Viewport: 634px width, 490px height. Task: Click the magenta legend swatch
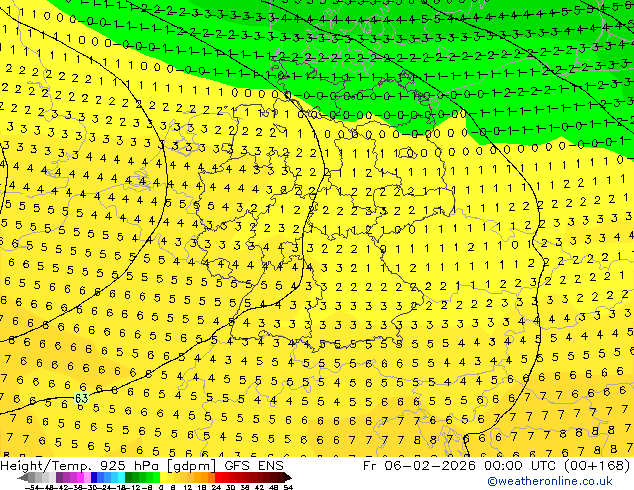point(80,477)
